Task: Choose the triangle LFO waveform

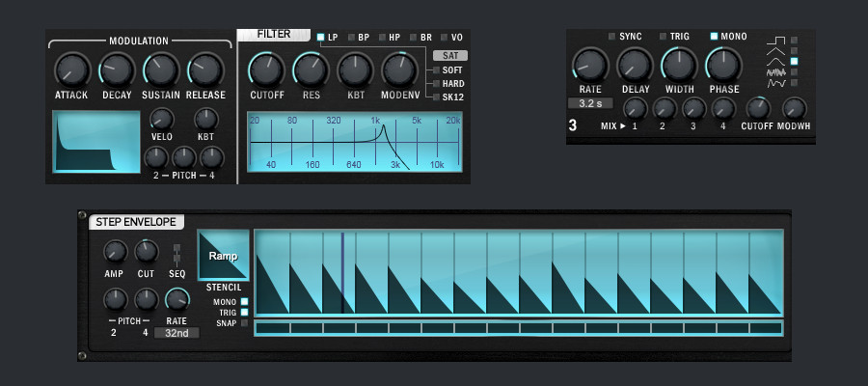Action: tap(794, 51)
